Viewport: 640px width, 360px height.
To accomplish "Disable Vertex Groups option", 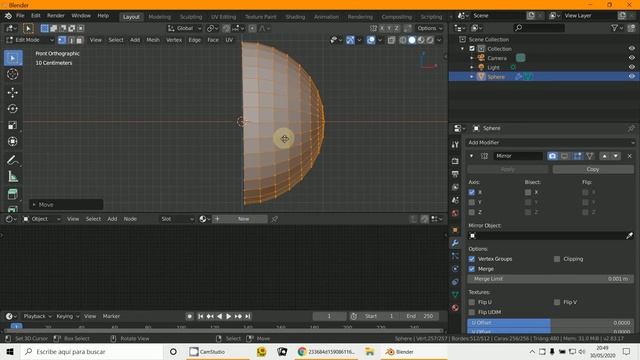I will point(472,259).
